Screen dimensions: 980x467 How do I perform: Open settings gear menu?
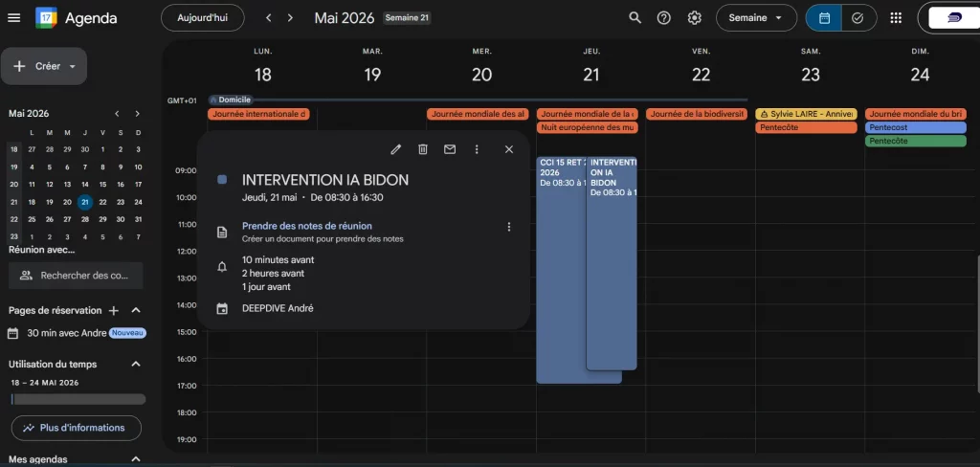point(695,18)
